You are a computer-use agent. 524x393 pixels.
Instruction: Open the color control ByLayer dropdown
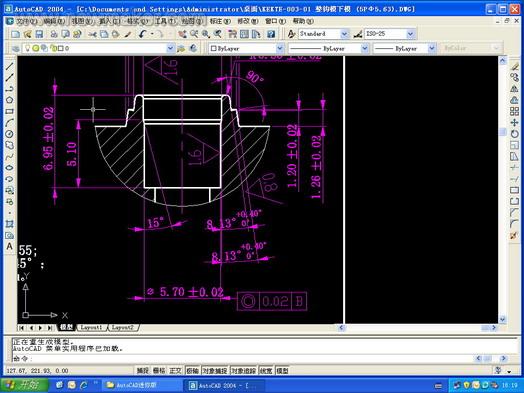click(280, 48)
